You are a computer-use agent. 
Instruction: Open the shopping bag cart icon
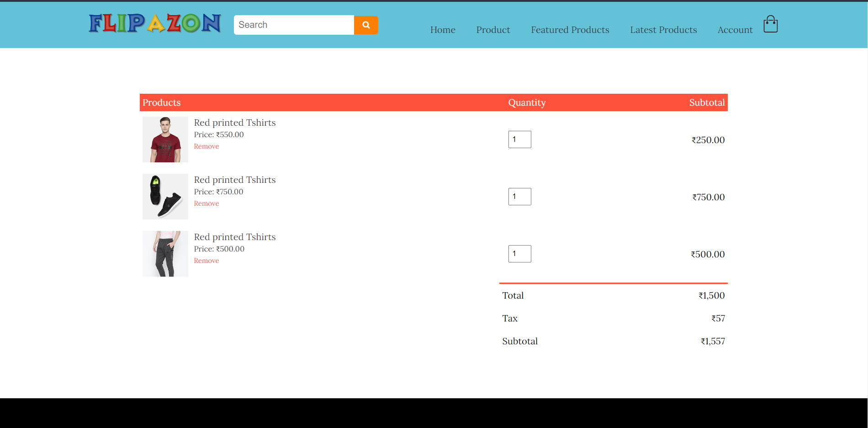[x=770, y=25]
